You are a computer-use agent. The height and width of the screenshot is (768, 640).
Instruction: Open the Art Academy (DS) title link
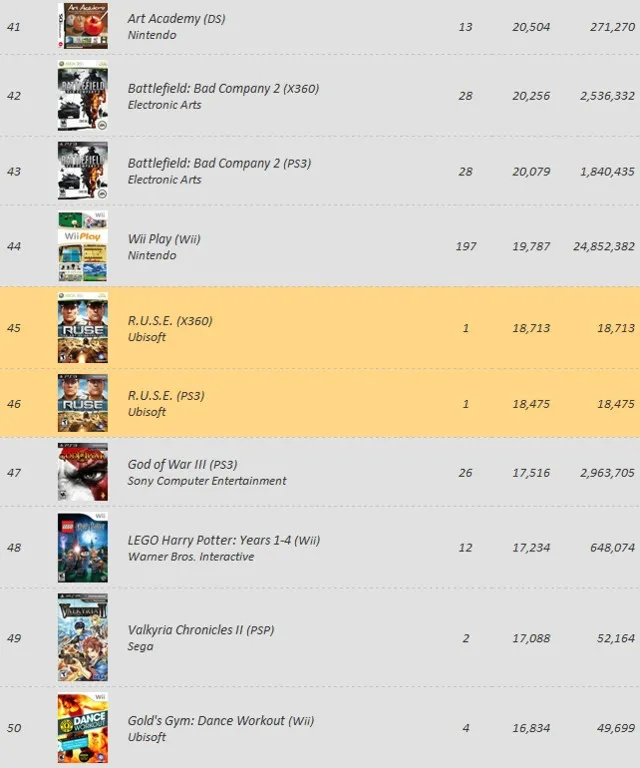pos(176,19)
